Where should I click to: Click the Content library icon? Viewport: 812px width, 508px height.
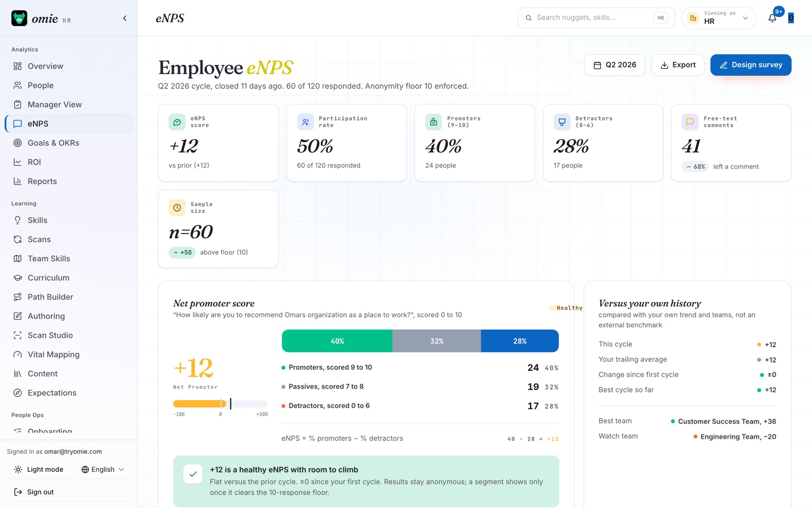(x=18, y=374)
